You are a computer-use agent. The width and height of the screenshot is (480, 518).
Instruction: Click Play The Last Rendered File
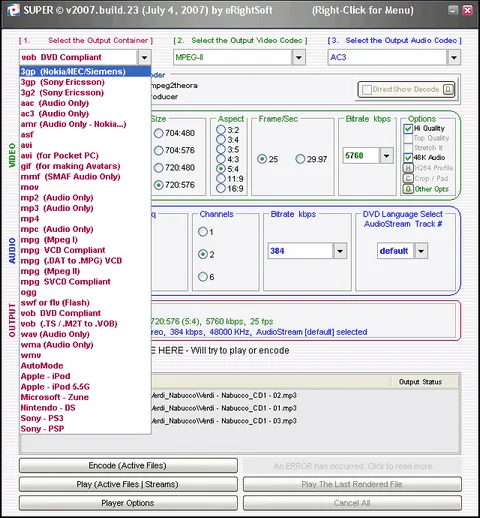point(352,484)
